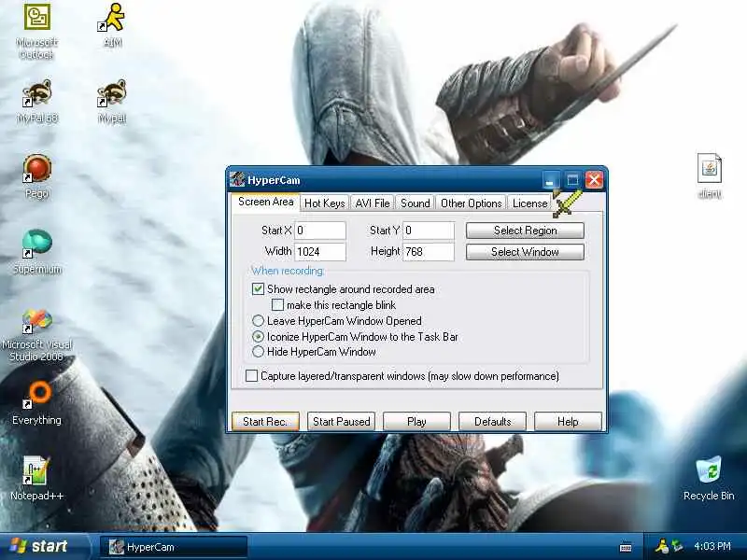Open the AVI File tab

(373, 203)
